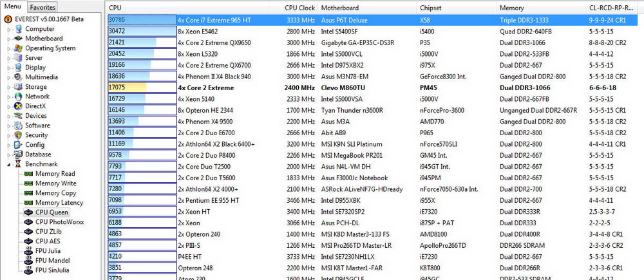Screen dimensions: 644x280
Task: Sort by the Memory column header
Action: pos(542,8)
